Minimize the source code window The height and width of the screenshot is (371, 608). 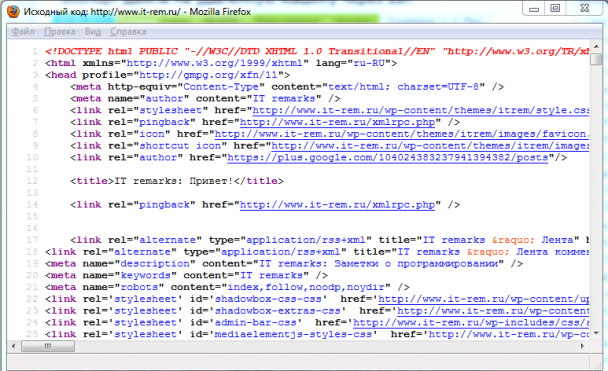(x=534, y=9)
